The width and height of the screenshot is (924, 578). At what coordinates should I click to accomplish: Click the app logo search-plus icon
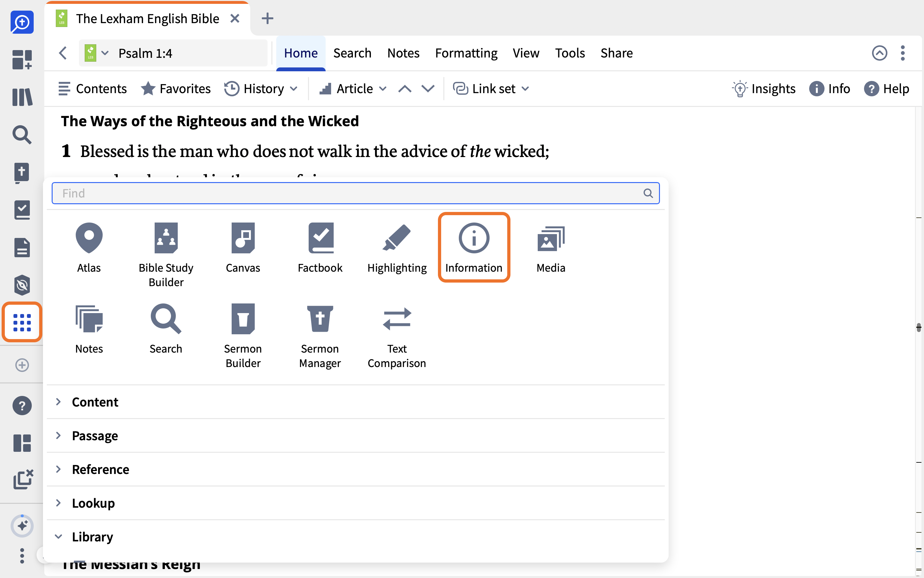[22, 22]
